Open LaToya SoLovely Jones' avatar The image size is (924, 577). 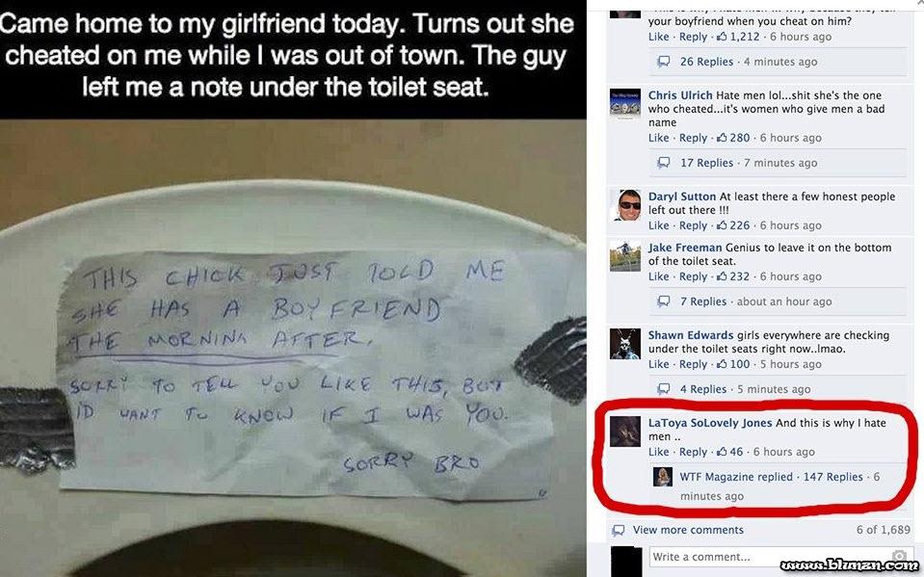tap(625, 432)
